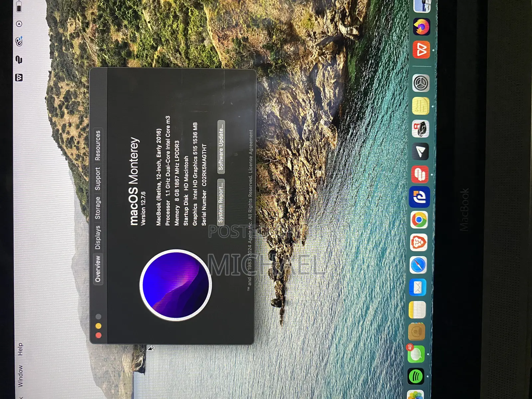Switch to the Displays tab
532x399 pixels.
tap(98, 237)
